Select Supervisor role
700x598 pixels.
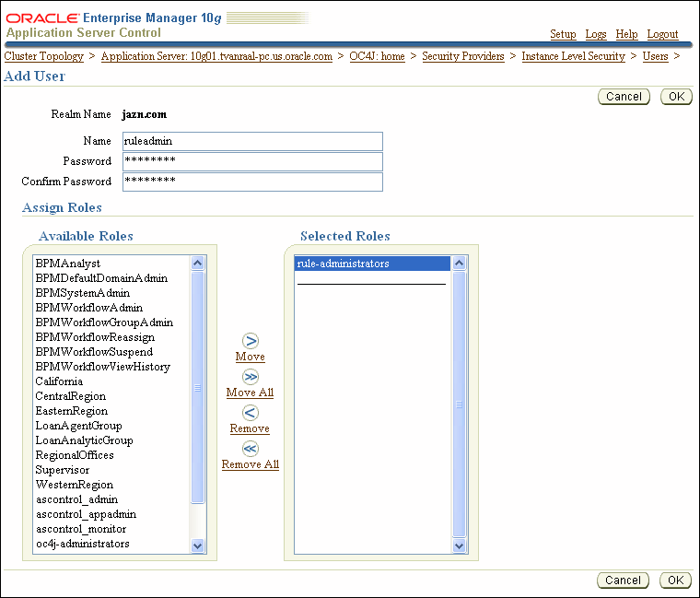[x=111, y=470]
